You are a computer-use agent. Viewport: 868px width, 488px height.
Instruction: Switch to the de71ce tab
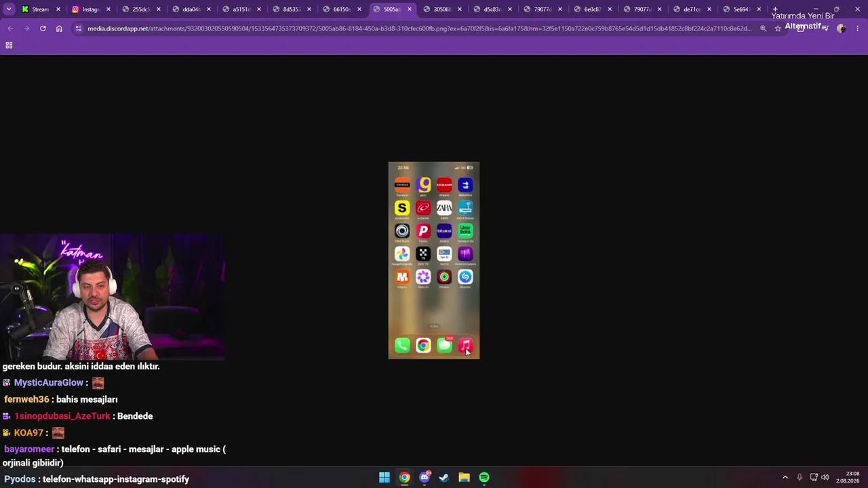click(692, 9)
